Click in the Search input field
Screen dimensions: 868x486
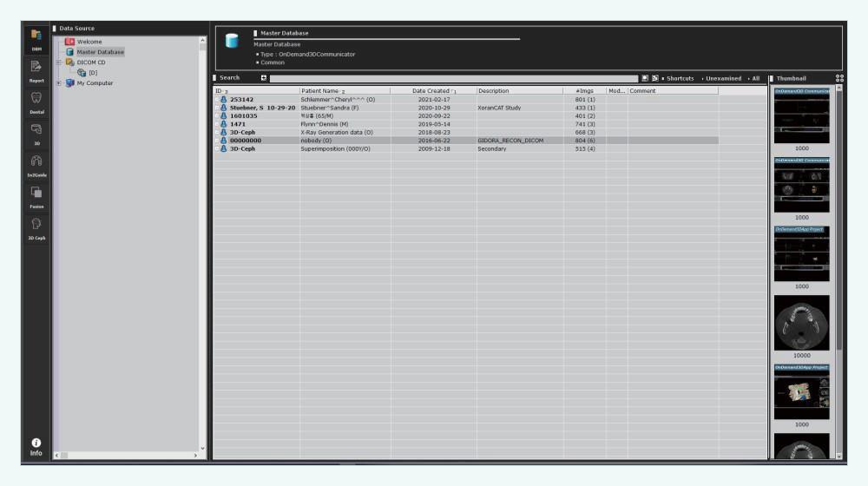453,79
